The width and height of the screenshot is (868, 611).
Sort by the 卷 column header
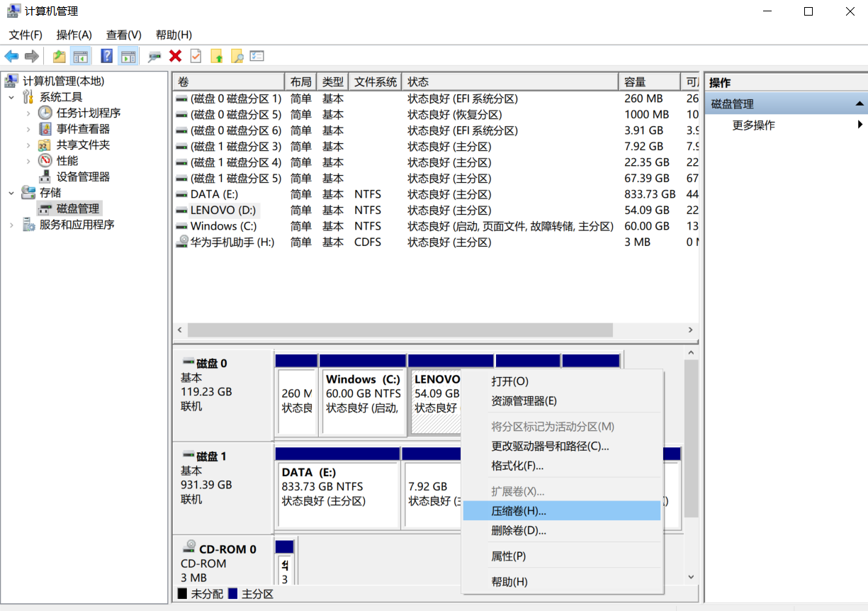pyautogui.click(x=229, y=82)
